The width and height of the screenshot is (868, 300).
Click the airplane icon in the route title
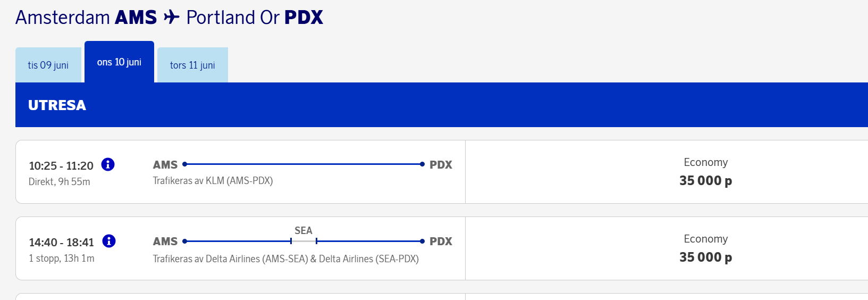tap(172, 17)
